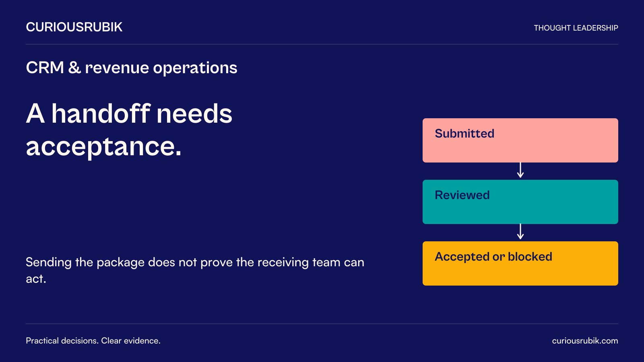644x362 pixels.
Task: Click the CURIOUSRUBIK brand name
Action: (74, 27)
